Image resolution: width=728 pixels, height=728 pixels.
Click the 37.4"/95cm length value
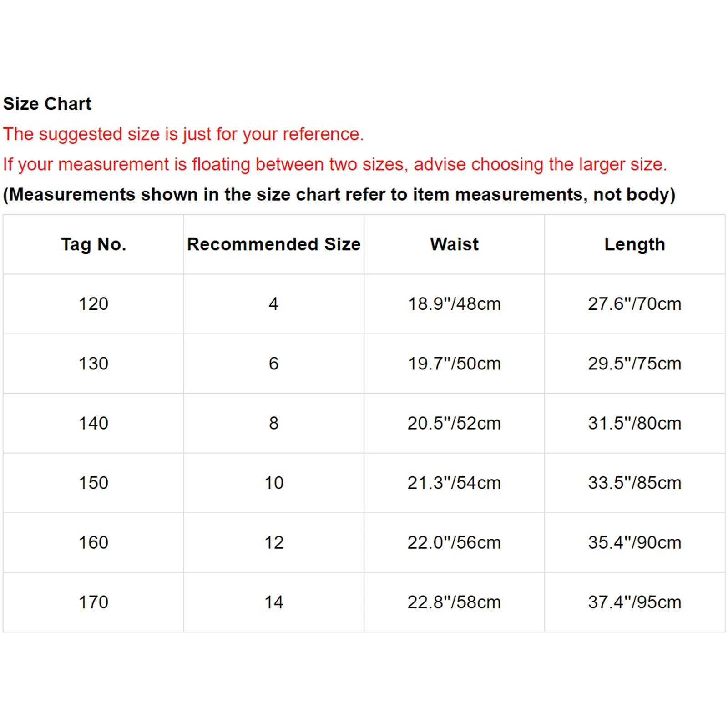coord(634,602)
